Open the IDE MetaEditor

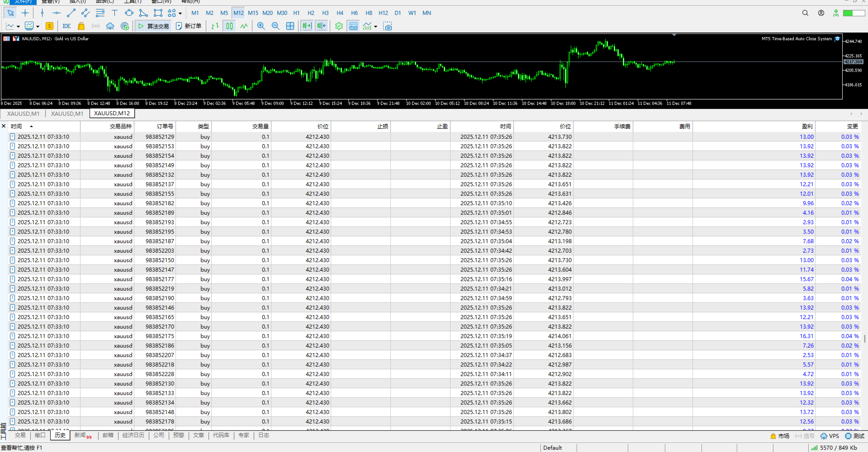(66, 26)
